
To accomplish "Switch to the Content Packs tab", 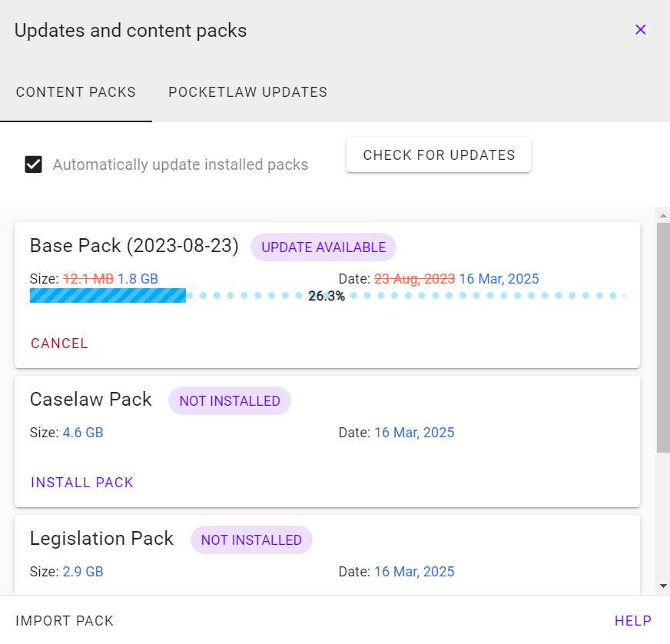I will pos(75,92).
